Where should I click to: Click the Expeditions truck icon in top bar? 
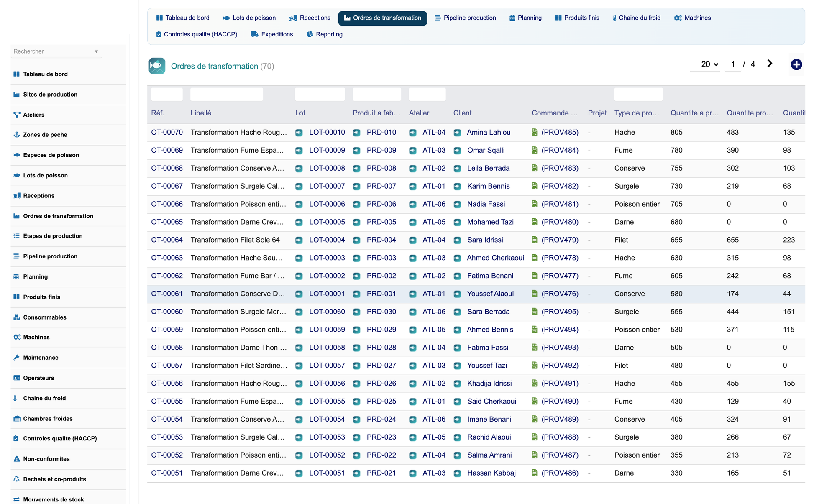pos(254,34)
